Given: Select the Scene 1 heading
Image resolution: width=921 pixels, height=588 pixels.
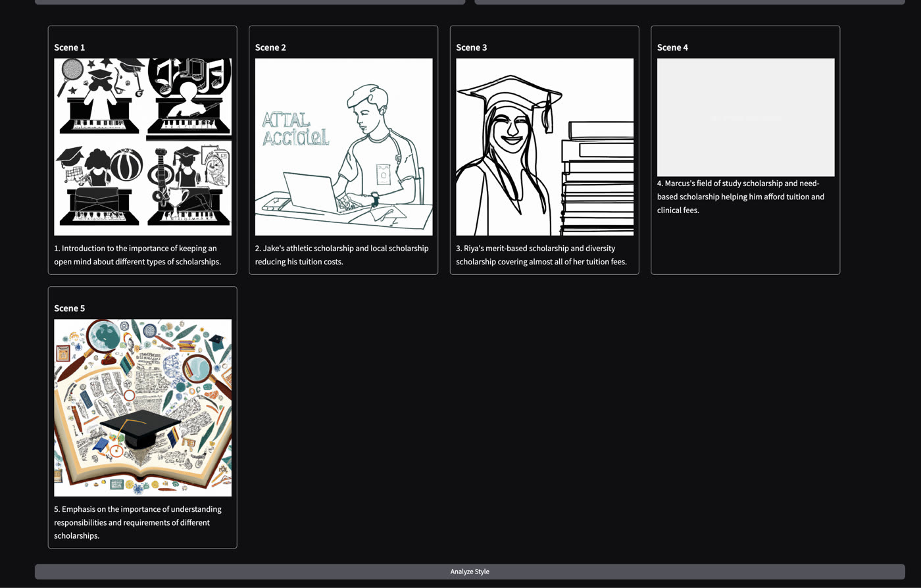Looking at the screenshot, I should pos(70,47).
